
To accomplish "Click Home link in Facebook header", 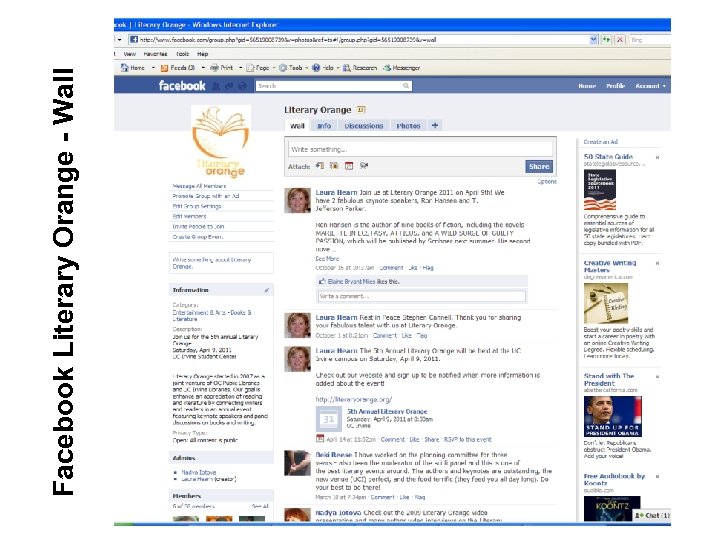I will click(587, 86).
